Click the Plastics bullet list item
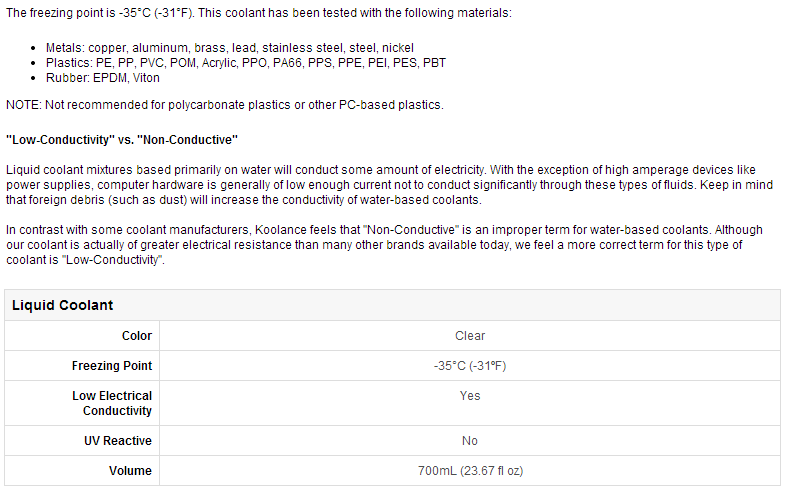The image size is (785, 501). (245, 62)
